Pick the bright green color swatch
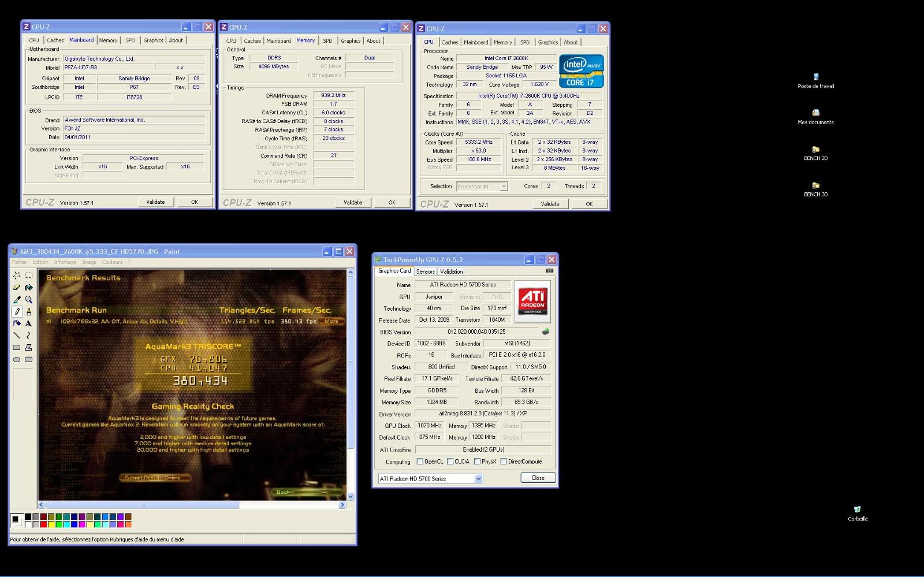 59,524
